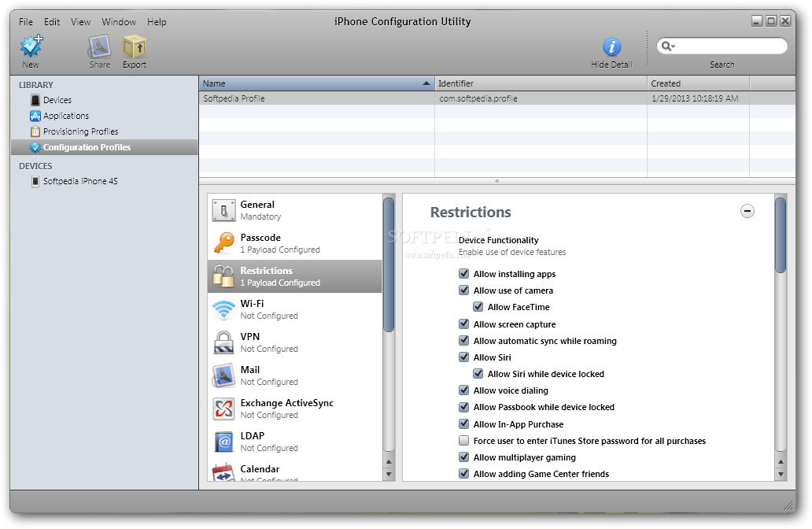Open the VPN lock payload icon
This screenshot has height=529, width=812.
[223, 342]
